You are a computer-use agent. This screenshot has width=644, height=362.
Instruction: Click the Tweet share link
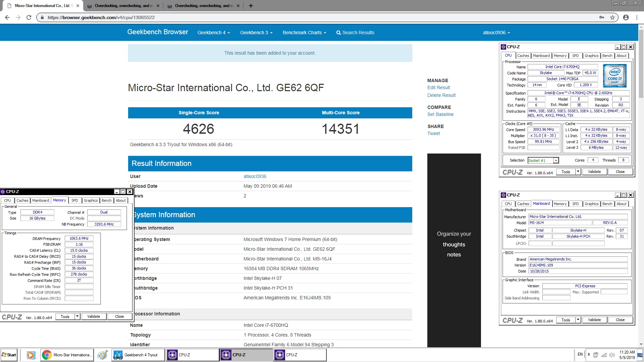[433, 134]
